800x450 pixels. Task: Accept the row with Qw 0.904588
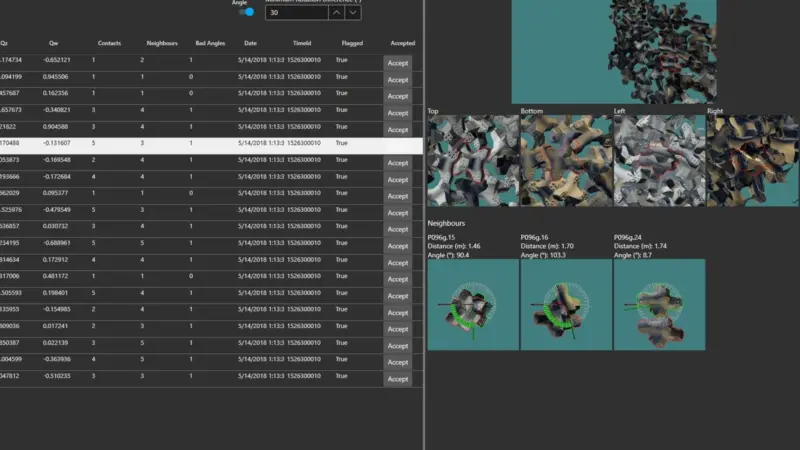click(397, 130)
